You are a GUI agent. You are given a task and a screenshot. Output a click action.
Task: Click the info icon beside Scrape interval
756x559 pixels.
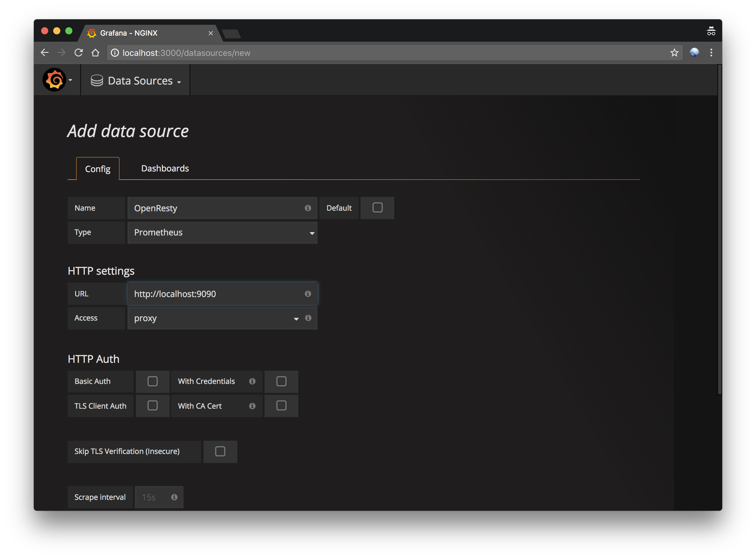(174, 497)
